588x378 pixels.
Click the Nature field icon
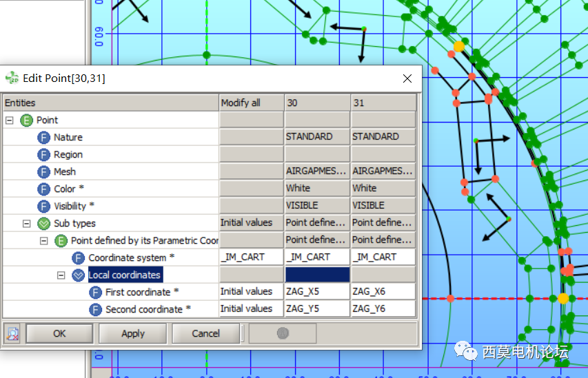coord(44,137)
